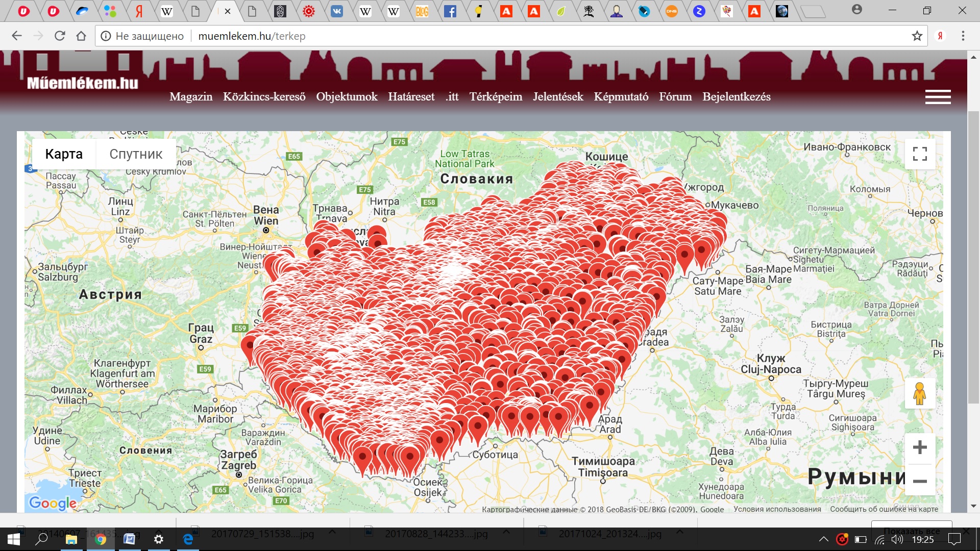Click the Műemlékem.hu site logo
Screen dimensions: 980x551
83,83
